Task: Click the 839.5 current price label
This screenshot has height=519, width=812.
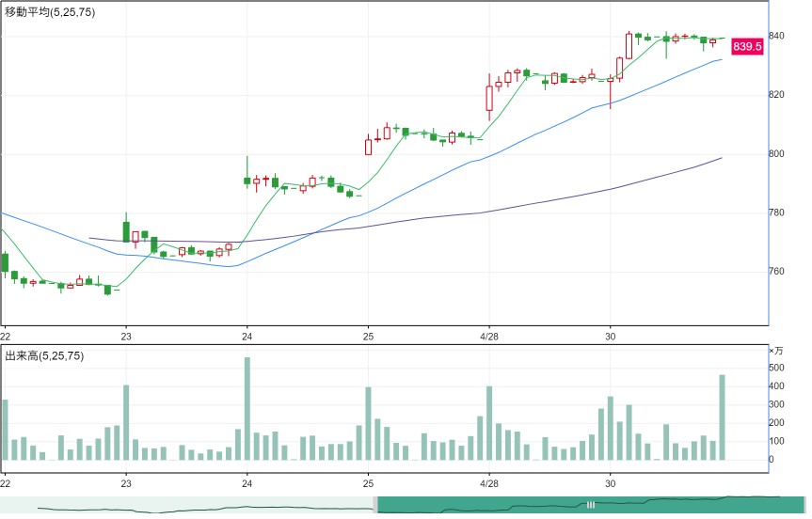Action: point(747,47)
